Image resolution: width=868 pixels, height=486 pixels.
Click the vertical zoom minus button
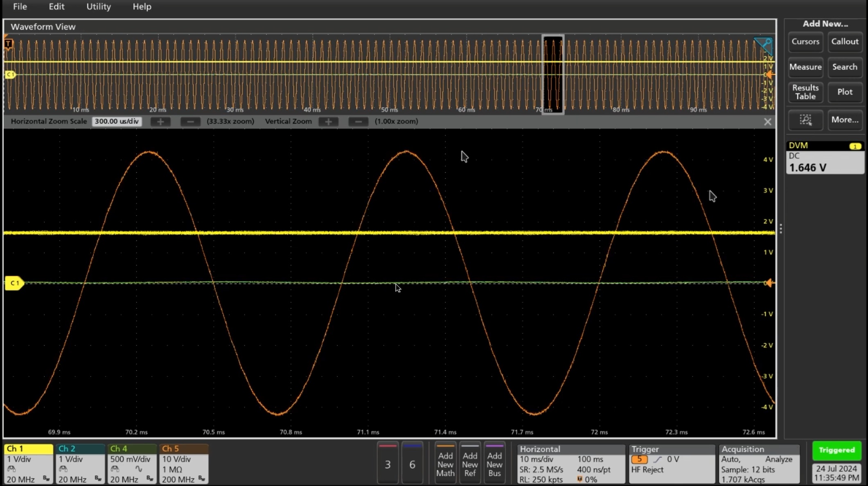[x=358, y=122]
